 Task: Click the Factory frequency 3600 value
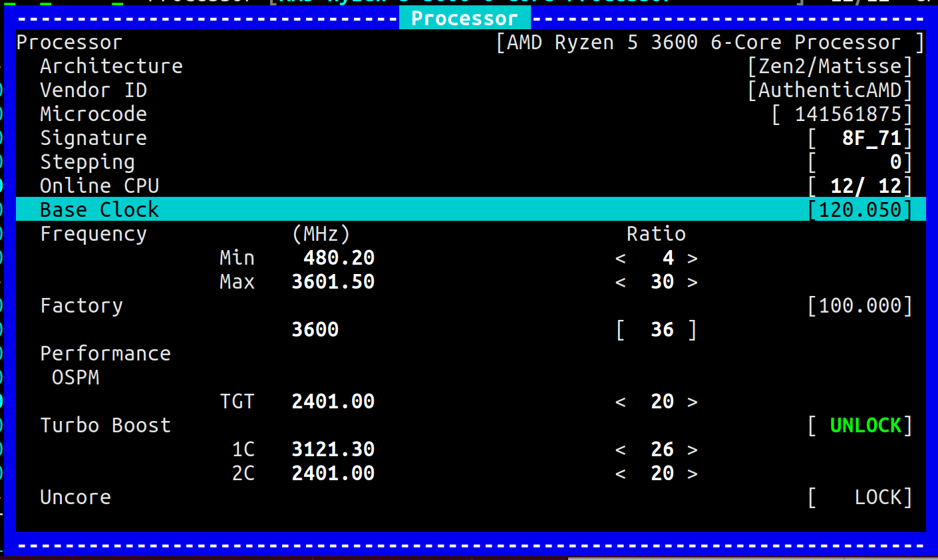click(315, 329)
